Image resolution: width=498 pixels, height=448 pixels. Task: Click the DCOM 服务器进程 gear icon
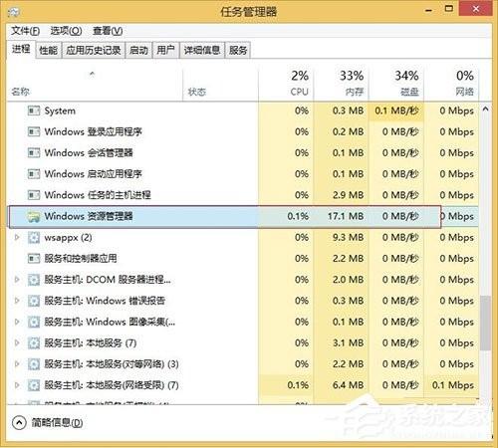click(x=34, y=280)
